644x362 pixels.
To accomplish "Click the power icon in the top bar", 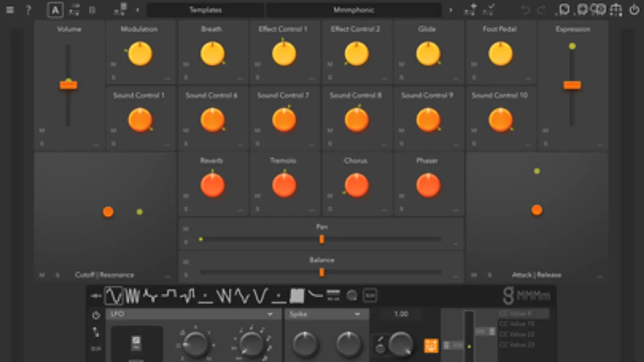I will [634, 10].
